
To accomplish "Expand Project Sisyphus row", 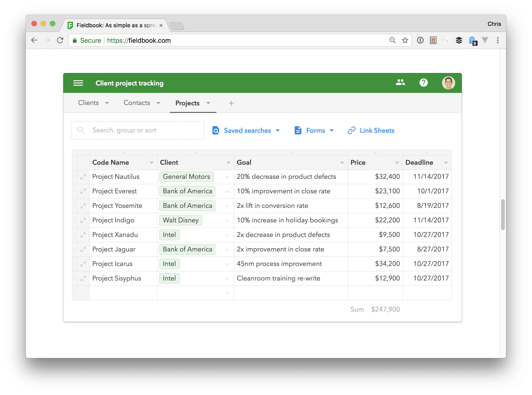I will (83, 279).
